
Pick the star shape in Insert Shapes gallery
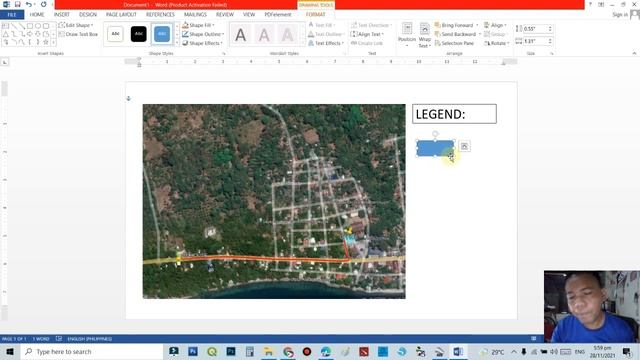tap(46, 42)
